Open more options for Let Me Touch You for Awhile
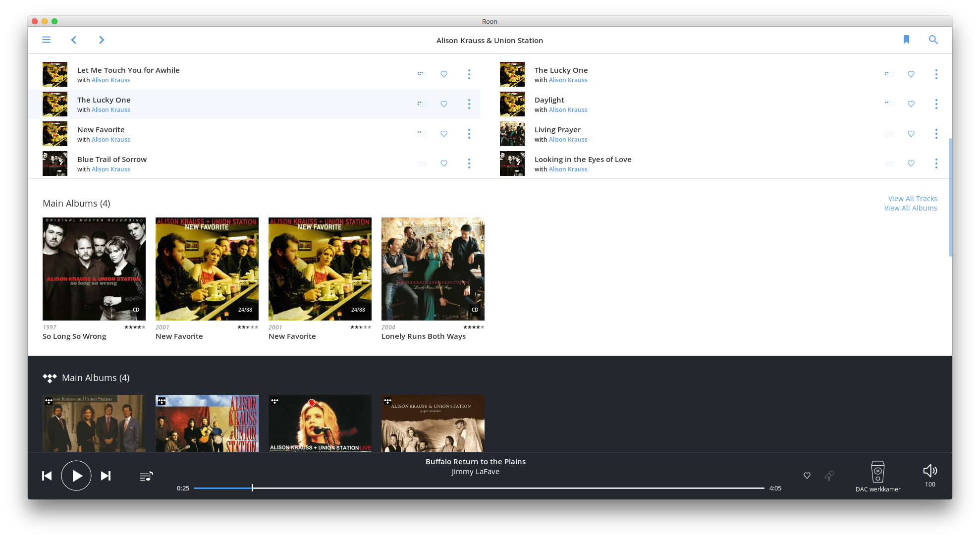 [x=469, y=74]
